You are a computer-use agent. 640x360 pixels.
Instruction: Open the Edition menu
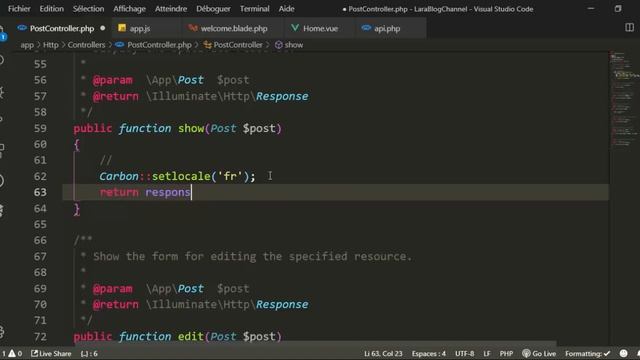coord(51,9)
